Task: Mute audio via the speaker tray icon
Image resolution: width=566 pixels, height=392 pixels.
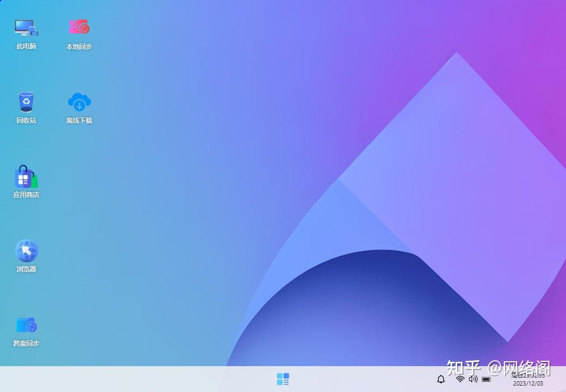Action: pos(473,379)
